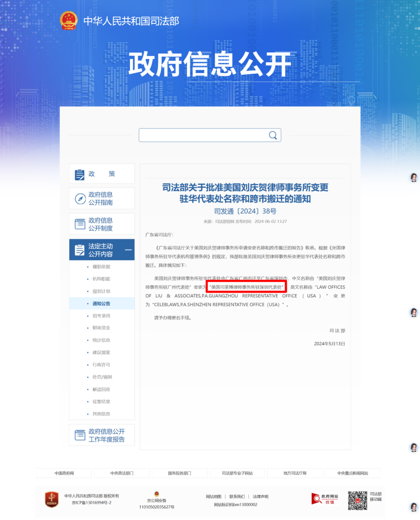Select 通知公告 in the sidebar menu

(101, 304)
